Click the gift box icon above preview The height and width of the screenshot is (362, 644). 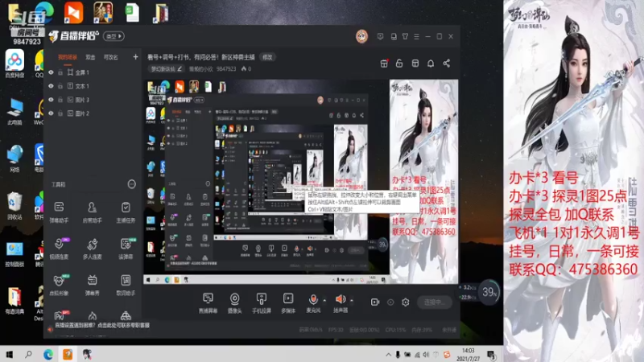[384, 64]
